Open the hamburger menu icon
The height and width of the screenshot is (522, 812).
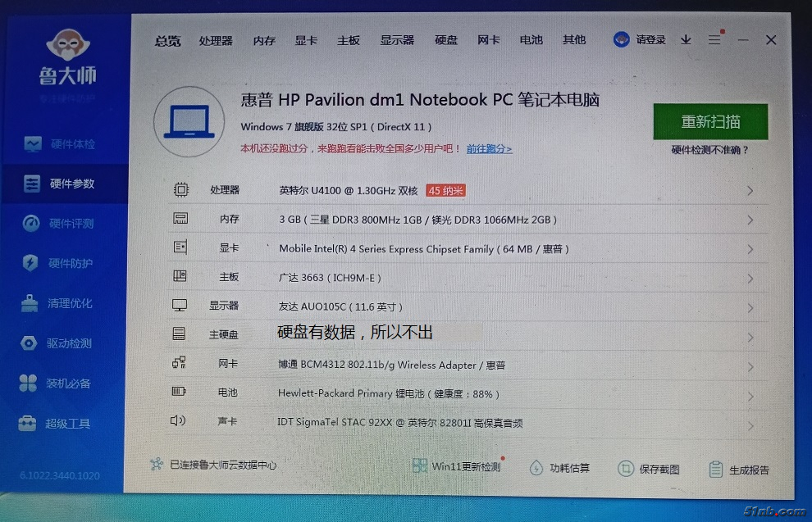[714, 40]
